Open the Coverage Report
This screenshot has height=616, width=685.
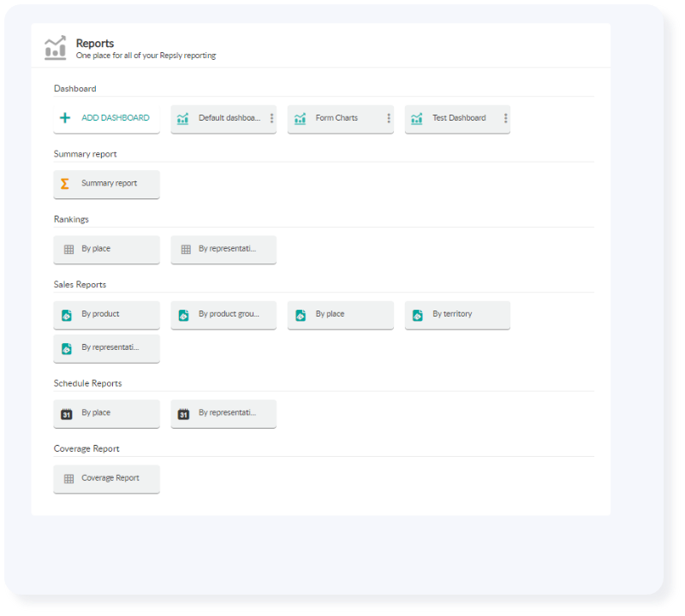106,478
